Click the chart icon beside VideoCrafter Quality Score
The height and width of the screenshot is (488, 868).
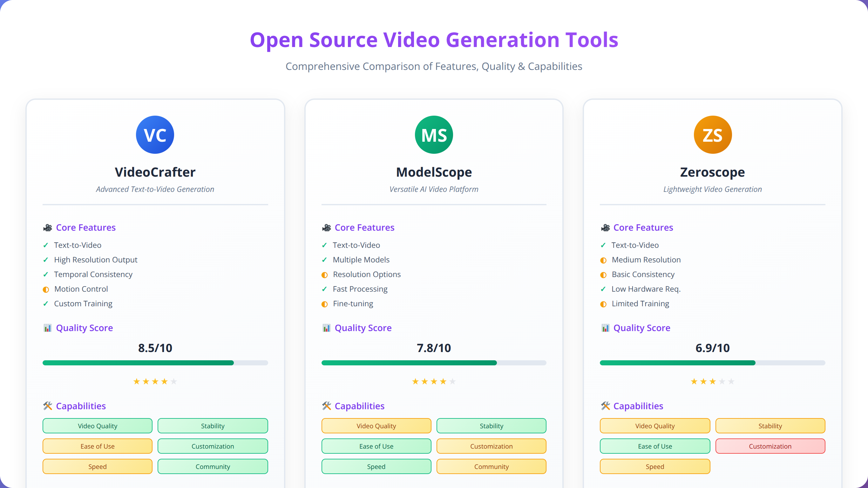(x=48, y=328)
